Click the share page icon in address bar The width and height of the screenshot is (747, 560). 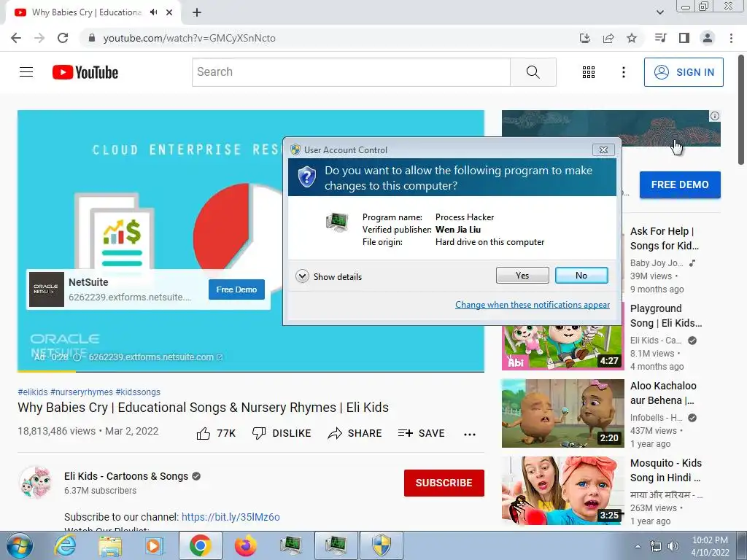coord(608,38)
